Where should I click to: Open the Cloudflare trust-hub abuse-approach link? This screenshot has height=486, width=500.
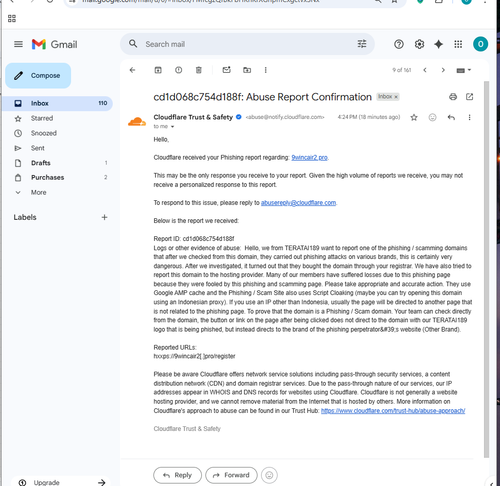pos(393,411)
